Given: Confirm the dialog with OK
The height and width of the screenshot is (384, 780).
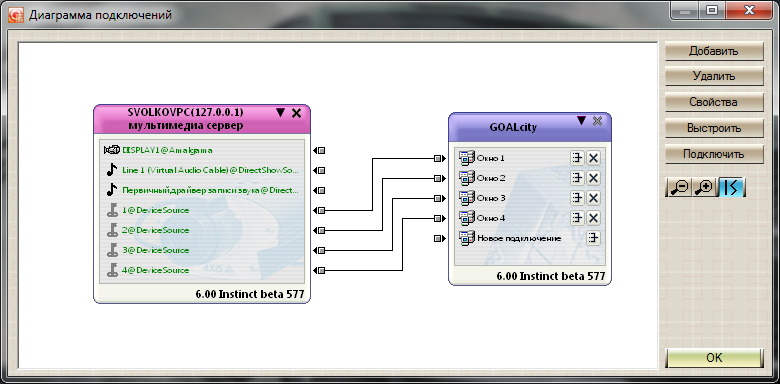Looking at the screenshot, I should (x=714, y=358).
